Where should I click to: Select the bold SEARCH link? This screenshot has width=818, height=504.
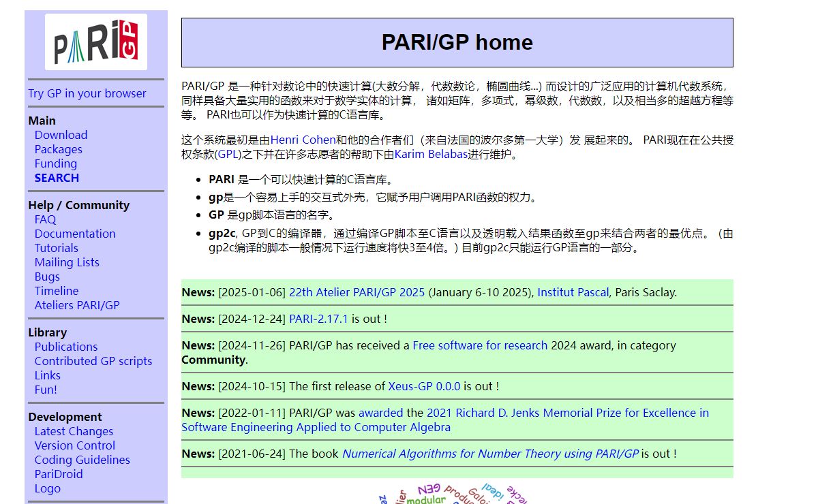point(57,178)
